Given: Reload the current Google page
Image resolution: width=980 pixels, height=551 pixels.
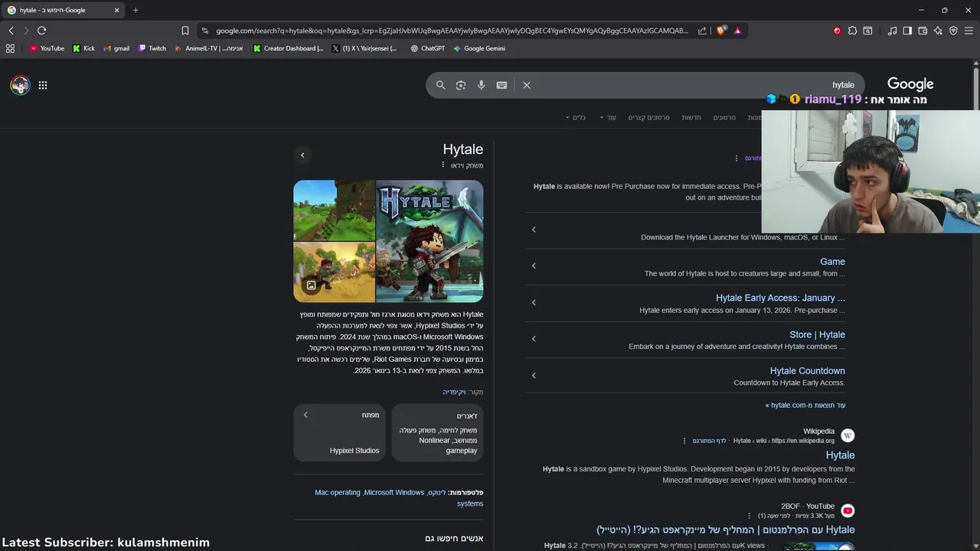Looking at the screenshot, I should (41, 31).
